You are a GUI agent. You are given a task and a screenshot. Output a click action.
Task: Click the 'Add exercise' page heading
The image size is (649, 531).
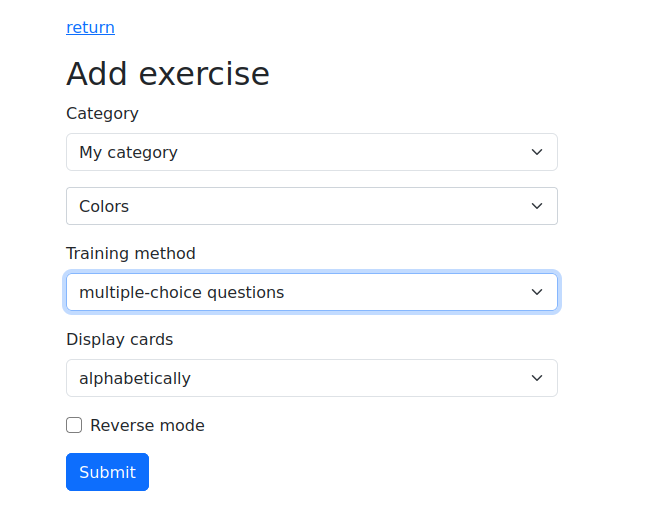(168, 73)
